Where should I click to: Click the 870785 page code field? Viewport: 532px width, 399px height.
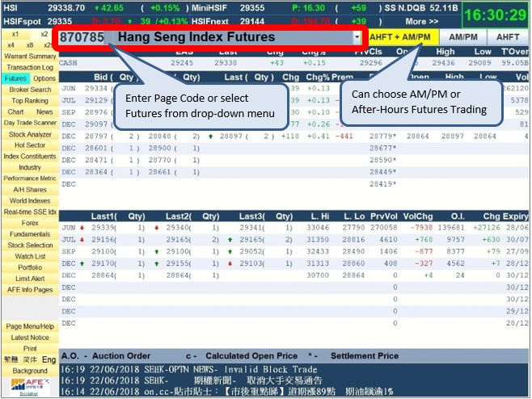pos(82,37)
